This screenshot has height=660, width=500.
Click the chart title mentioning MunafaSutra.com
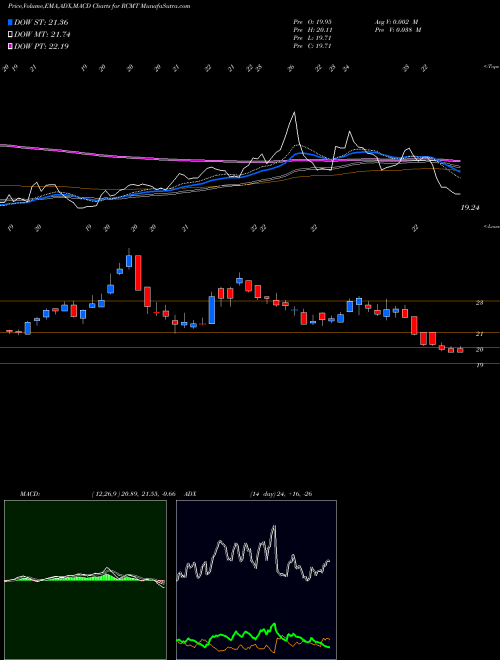99,6
